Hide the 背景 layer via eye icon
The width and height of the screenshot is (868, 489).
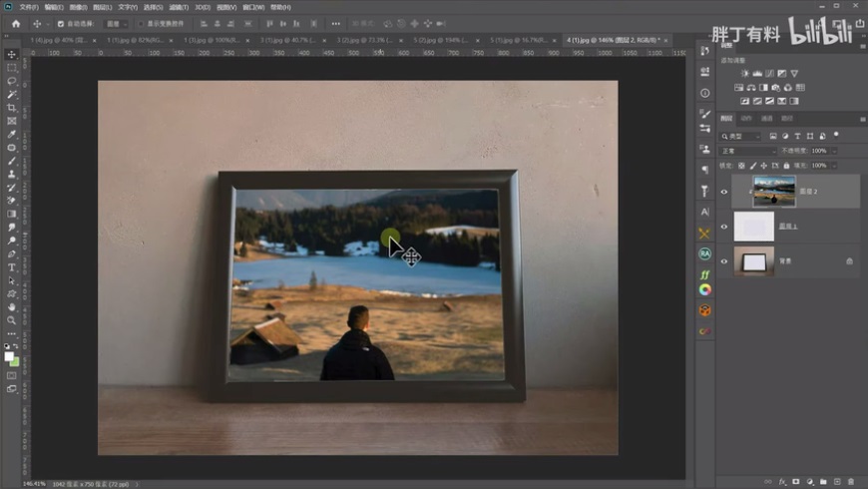(724, 261)
